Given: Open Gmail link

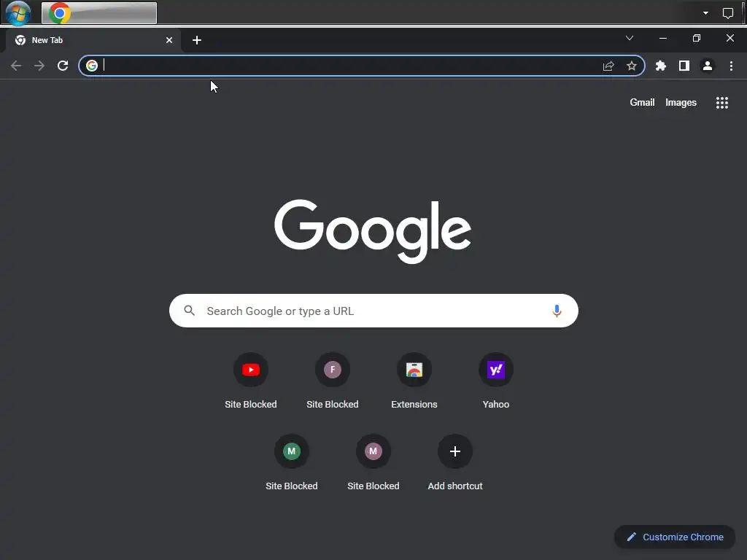Looking at the screenshot, I should click(x=642, y=102).
